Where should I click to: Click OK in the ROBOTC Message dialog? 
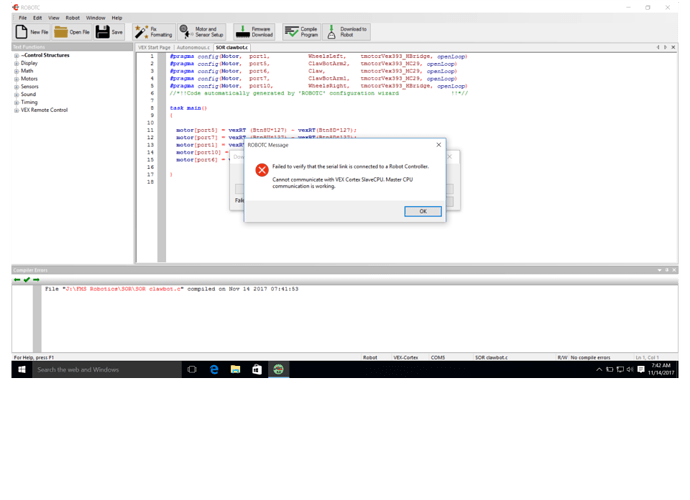tap(423, 211)
